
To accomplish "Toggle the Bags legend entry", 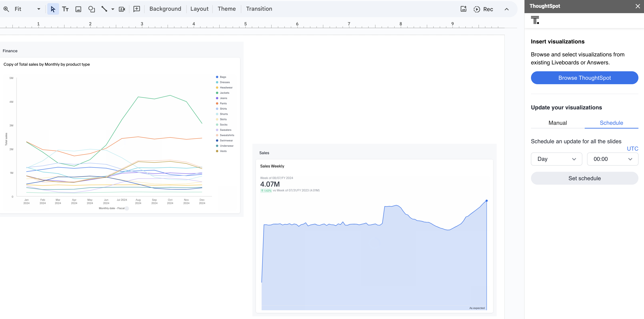I will pyautogui.click(x=221, y=77).
